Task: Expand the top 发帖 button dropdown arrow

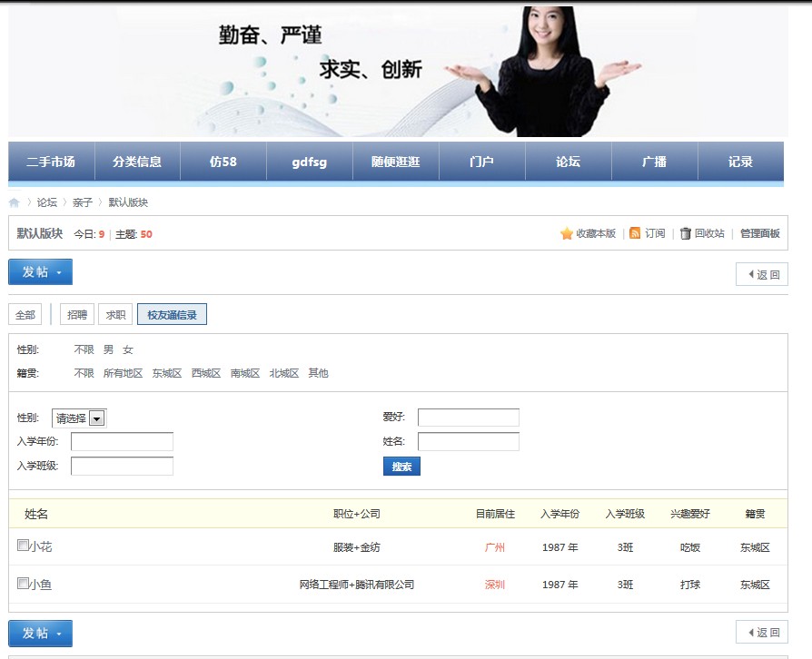Action: click(59, 273)
